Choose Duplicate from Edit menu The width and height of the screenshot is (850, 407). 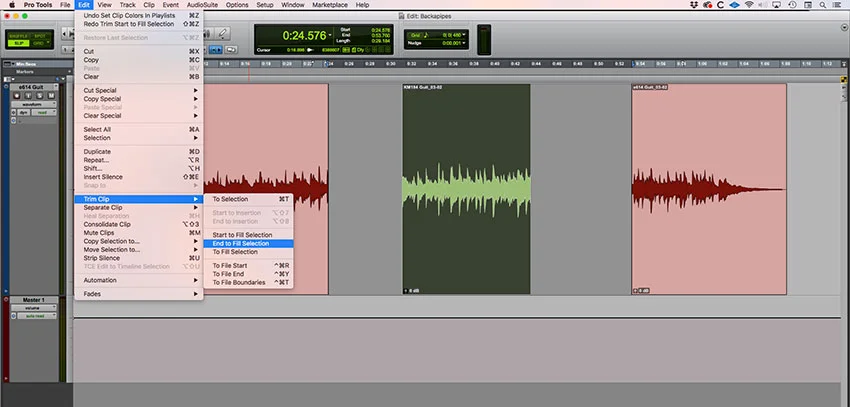tap(139, 152)
